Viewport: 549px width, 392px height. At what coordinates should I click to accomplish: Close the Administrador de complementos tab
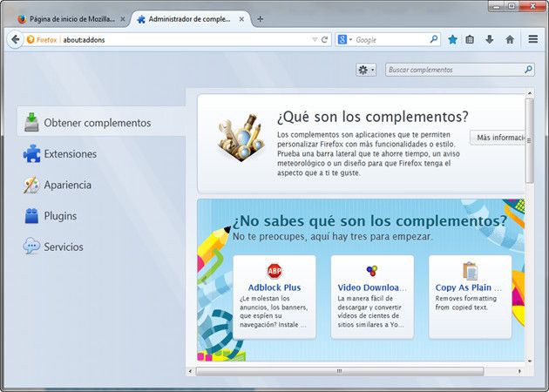click(241, 19)
